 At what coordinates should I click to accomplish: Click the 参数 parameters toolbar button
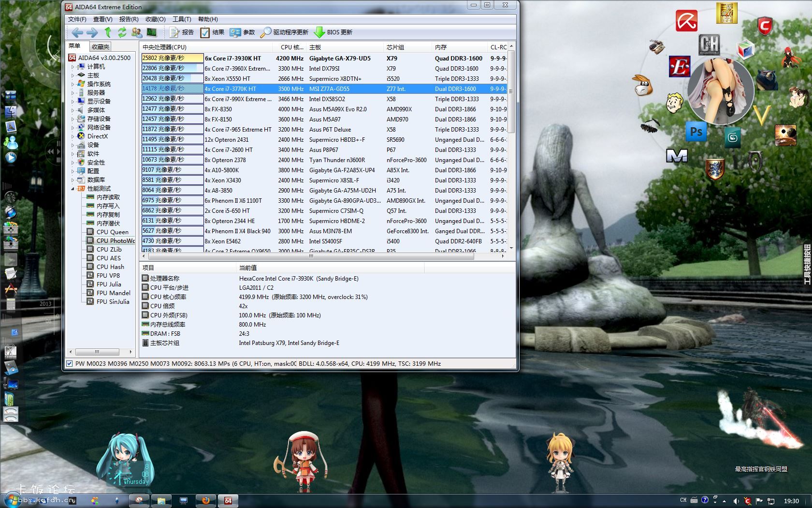(x=242, y=32)
